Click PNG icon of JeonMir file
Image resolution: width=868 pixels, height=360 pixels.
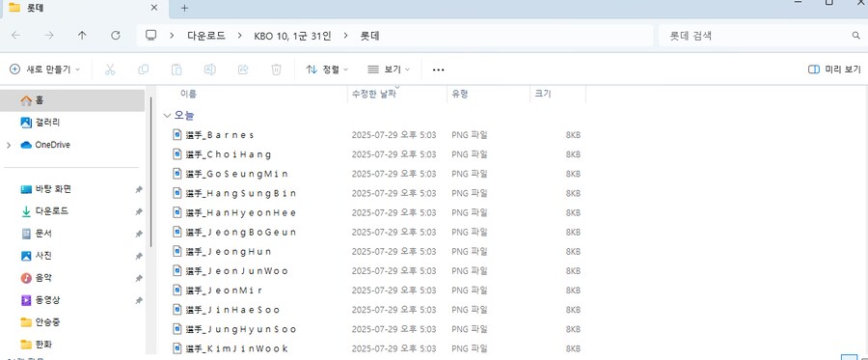click(177, 290)
